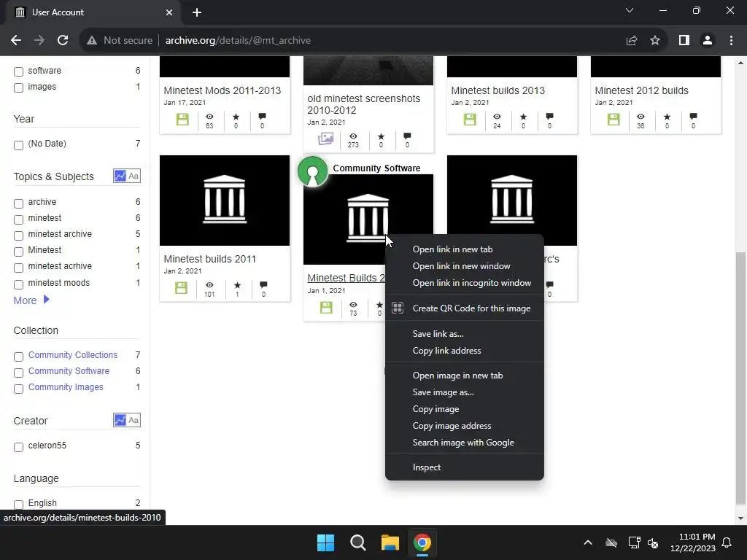This screenshot has width=747, height=560.
Task: Open the Chrome profile icon
Action: [708, 41]
